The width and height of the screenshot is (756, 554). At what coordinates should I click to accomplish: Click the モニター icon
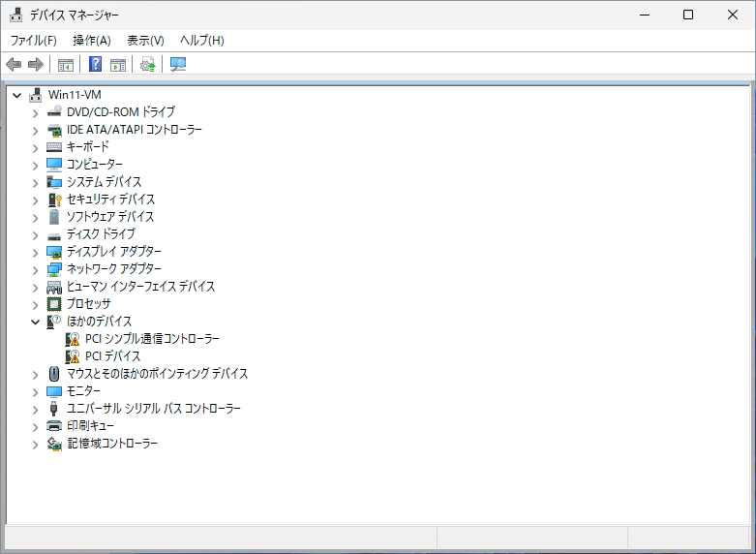pyautogui.click(x=54, y=391)
